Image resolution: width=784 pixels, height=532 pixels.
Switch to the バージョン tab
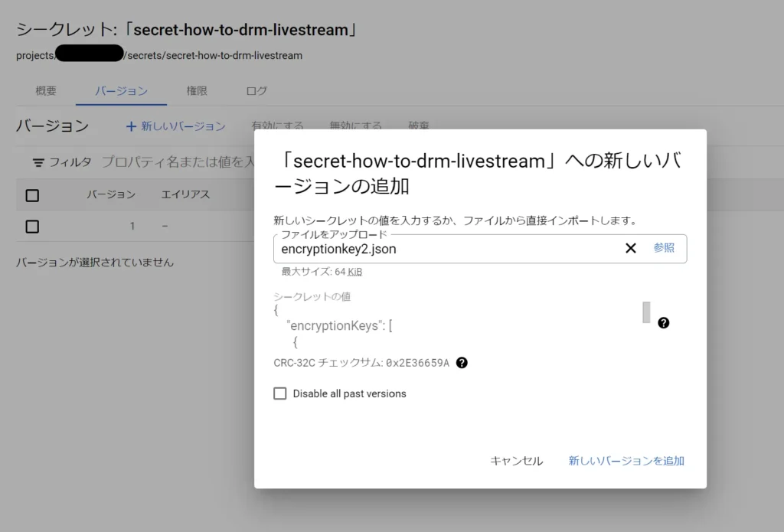(122, 91)
